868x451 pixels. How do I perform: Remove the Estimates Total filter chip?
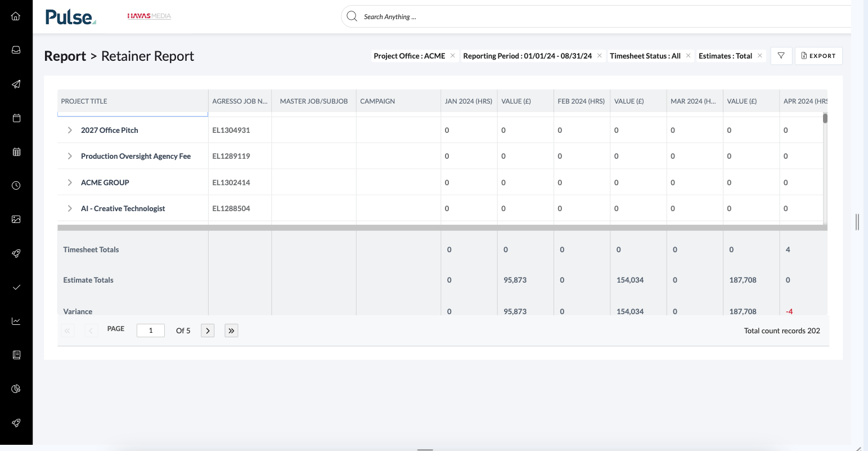760,55
